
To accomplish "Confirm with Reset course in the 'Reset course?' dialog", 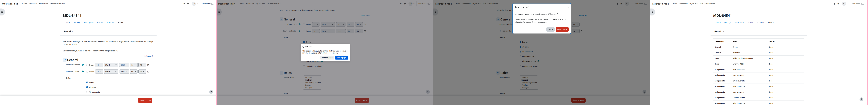I will (562, 29).
